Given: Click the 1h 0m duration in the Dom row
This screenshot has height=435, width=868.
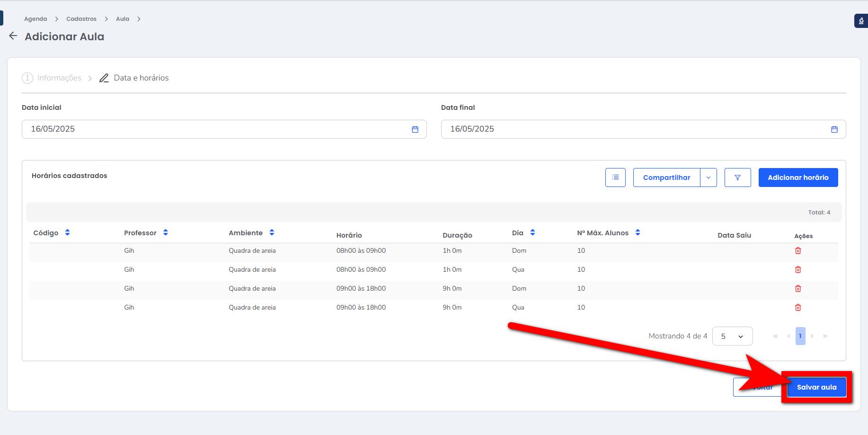Looking at the screenshot, I should coord(452,250).
